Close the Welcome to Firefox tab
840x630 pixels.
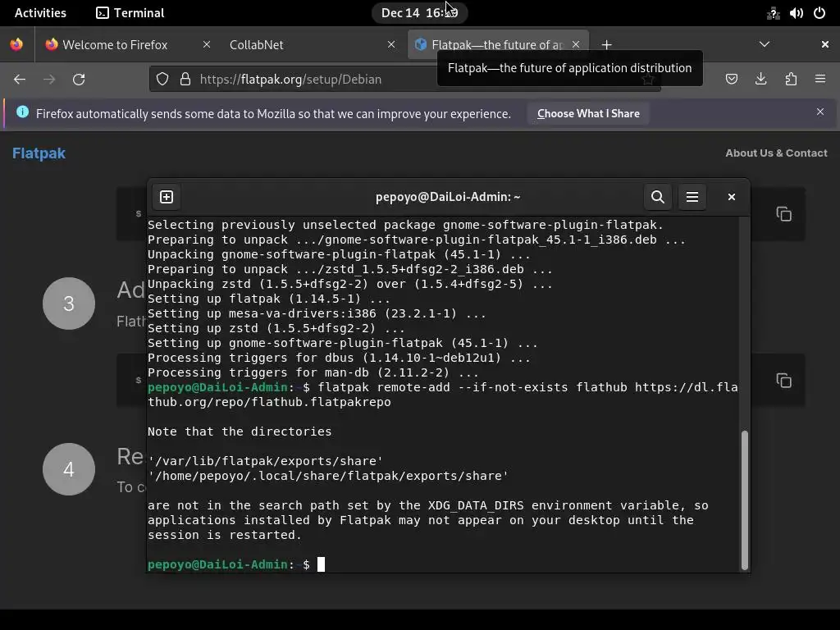(x=206, y=44)
